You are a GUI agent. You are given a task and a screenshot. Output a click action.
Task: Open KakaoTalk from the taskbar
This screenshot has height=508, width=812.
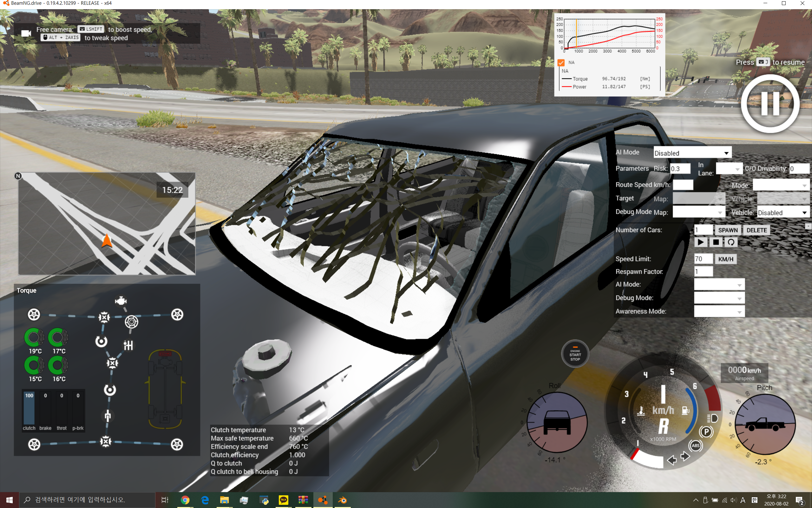[284, 500]
